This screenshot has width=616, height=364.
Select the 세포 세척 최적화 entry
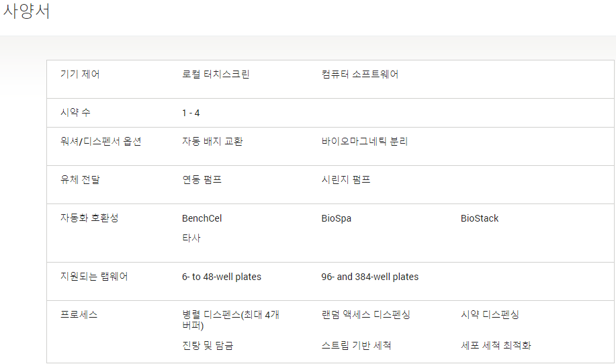(496, 346)
